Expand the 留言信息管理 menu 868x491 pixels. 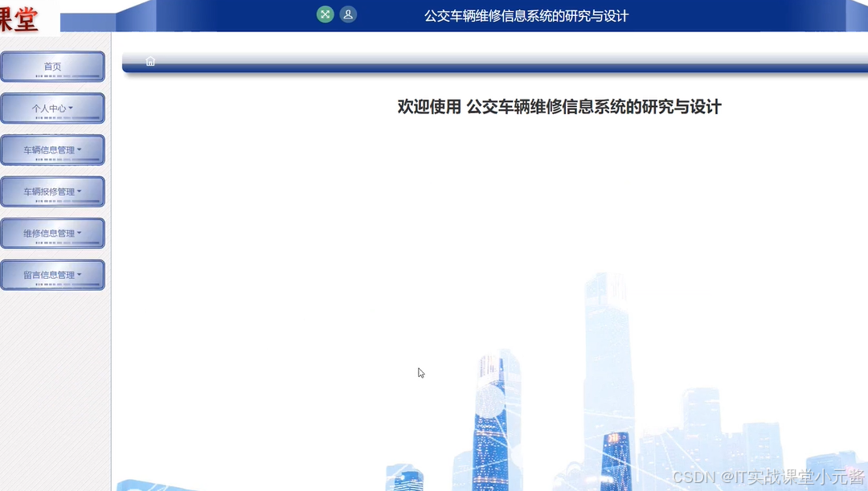[x=52, y=275]
